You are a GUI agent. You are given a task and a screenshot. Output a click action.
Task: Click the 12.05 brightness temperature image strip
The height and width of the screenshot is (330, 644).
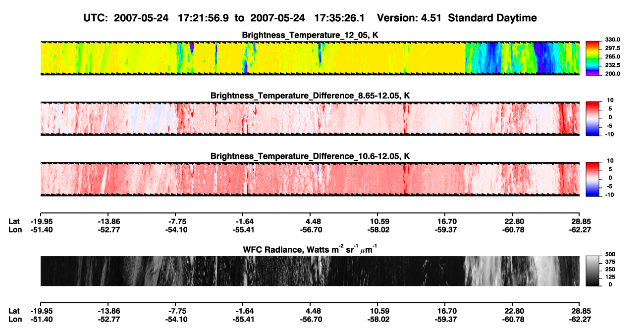tap(310, 58)
